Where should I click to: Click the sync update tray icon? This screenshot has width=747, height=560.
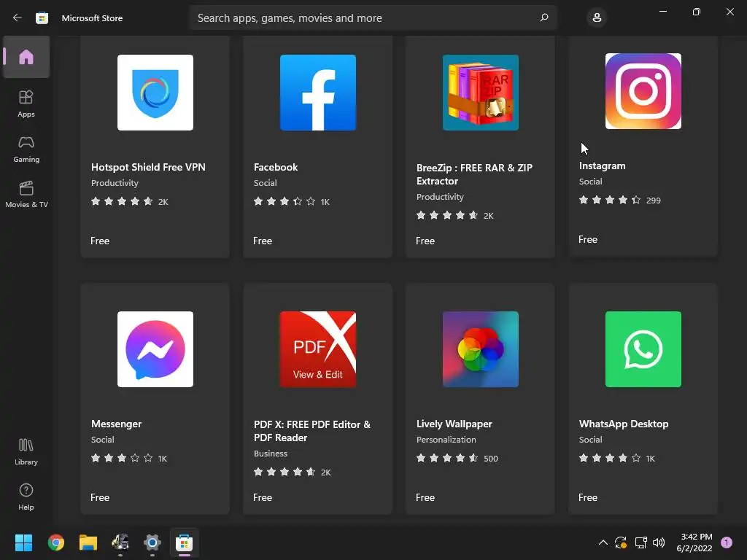pos(621,542)
